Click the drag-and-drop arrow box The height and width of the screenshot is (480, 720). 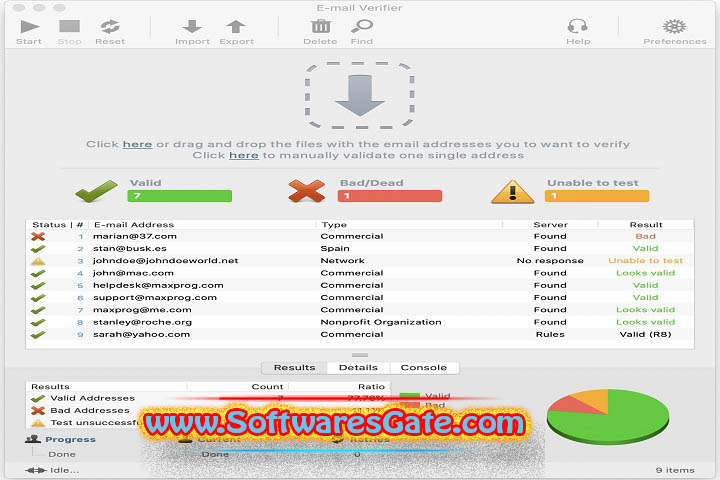(360, 95)
